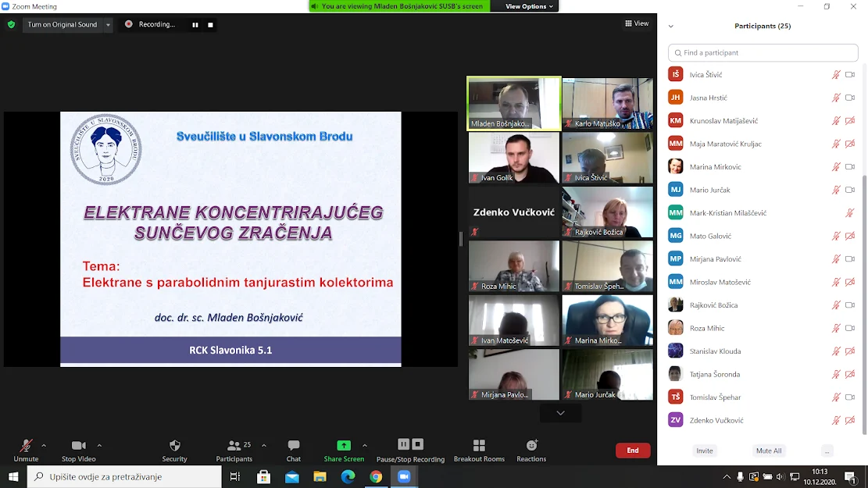Image resolution: width=868 pixels, height=488 pixels.
Task: Open the notification center icon
Action: click(850, 476)
